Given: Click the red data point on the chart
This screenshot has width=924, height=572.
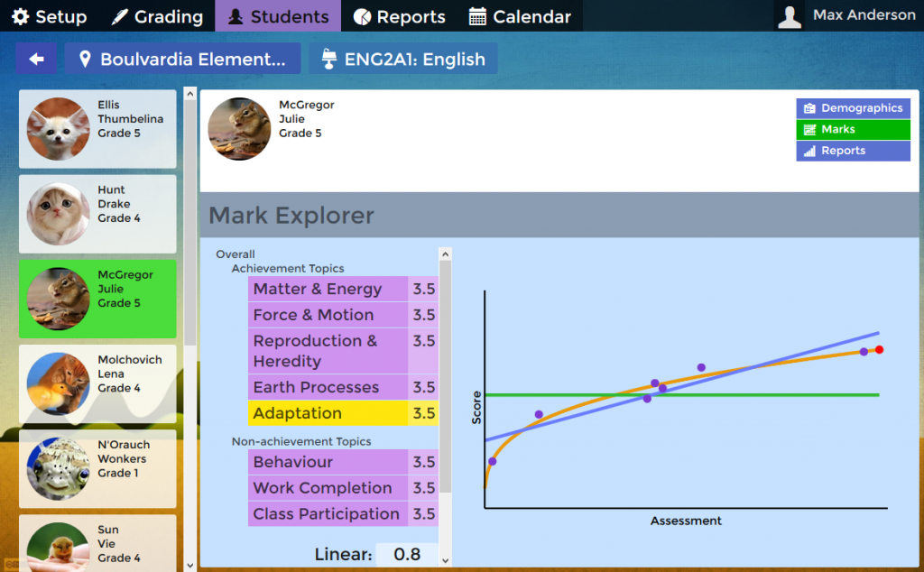Looking at the screenshot, I should point(879,349).
